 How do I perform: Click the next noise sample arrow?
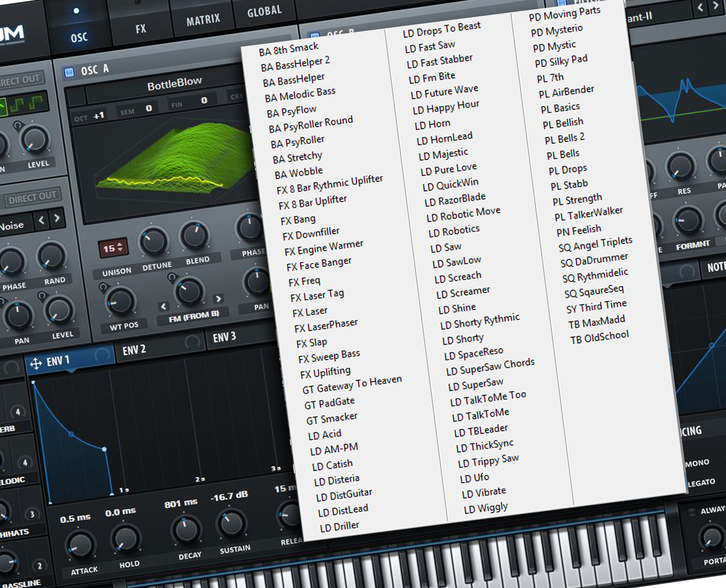tap(57, 218)
